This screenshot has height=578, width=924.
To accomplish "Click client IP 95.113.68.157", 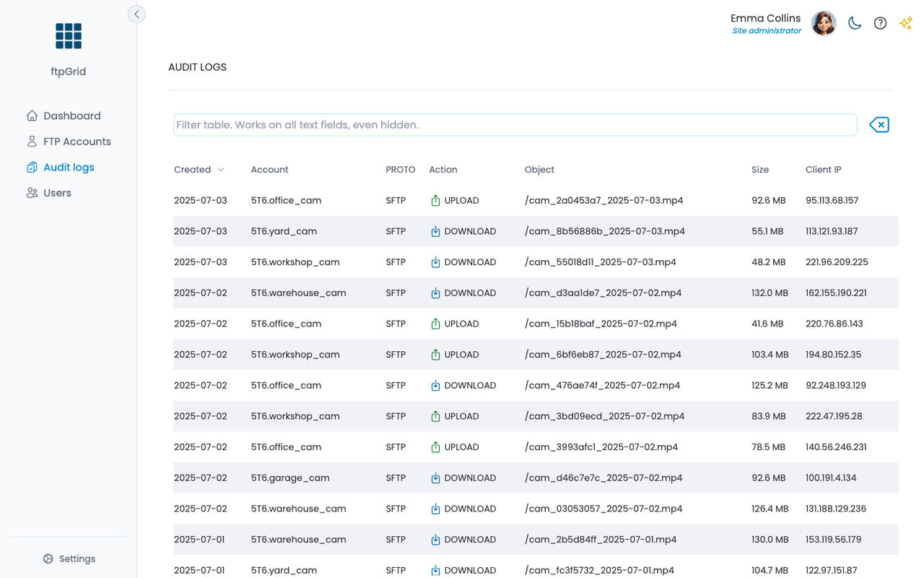I will click(832, 200).
